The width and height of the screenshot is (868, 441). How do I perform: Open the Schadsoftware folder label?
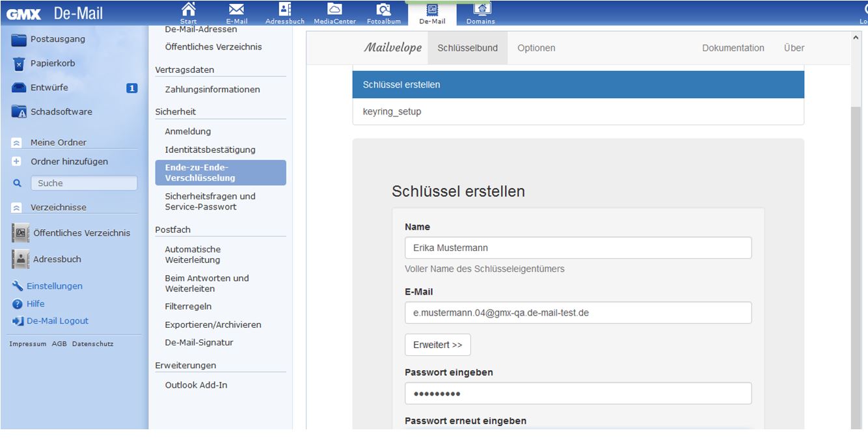point(61,112)
